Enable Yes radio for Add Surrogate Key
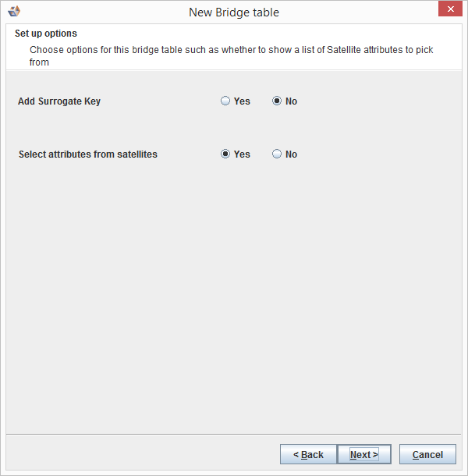Screen dimensions: 468x476 point(225,101)
